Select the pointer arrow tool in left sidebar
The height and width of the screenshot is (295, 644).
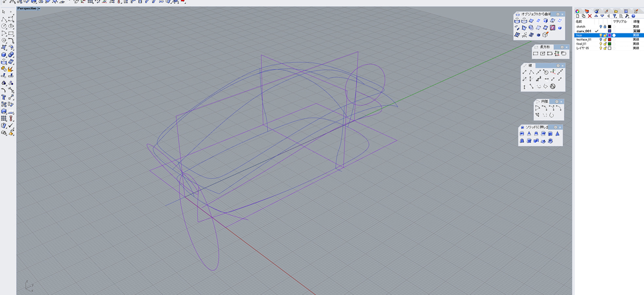click(x=4, y=11)
